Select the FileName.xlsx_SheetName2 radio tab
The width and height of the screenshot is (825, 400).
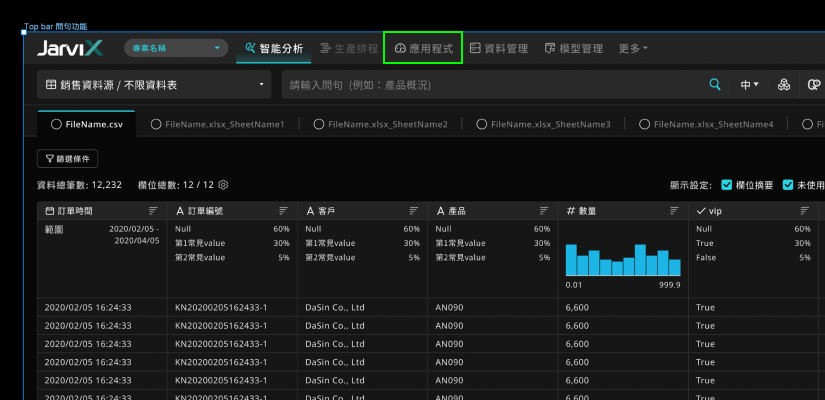click(x=381, y=125)
